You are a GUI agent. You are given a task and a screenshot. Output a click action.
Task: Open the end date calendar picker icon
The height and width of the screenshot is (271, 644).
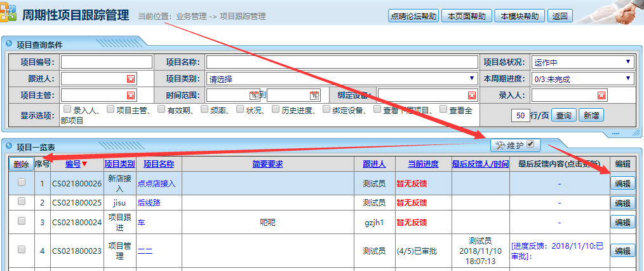click(x=314, y=95)
